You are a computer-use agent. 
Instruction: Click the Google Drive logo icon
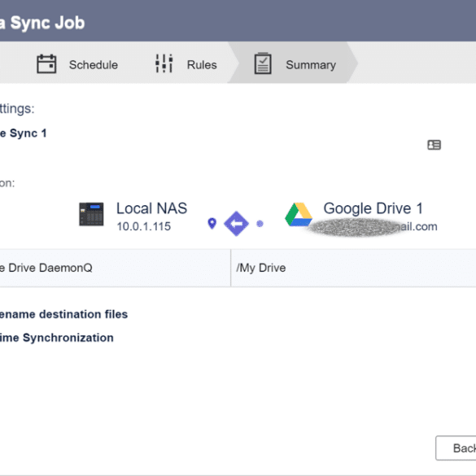click(x=299, y=214)
